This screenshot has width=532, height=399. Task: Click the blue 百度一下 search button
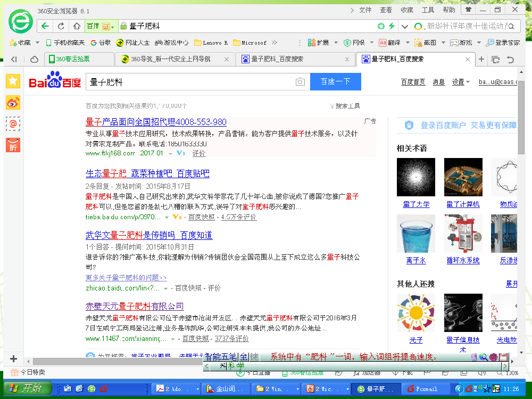click(336, 82)
